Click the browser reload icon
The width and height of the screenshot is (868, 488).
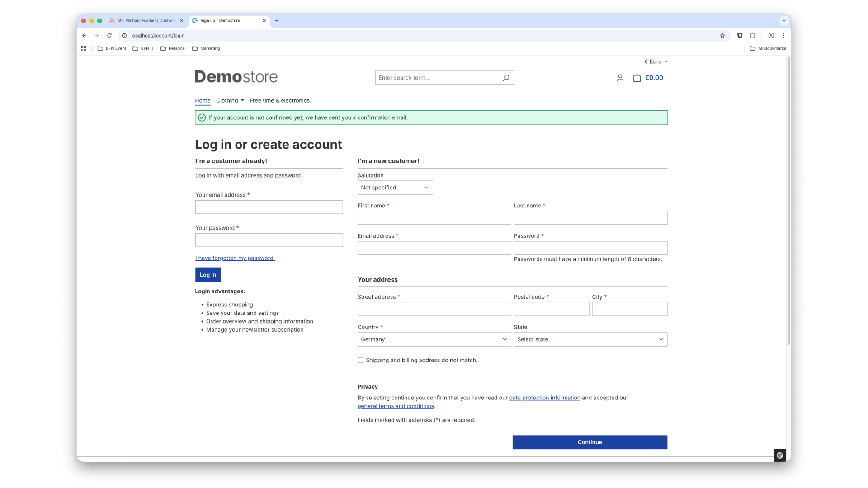click(109, 36)
